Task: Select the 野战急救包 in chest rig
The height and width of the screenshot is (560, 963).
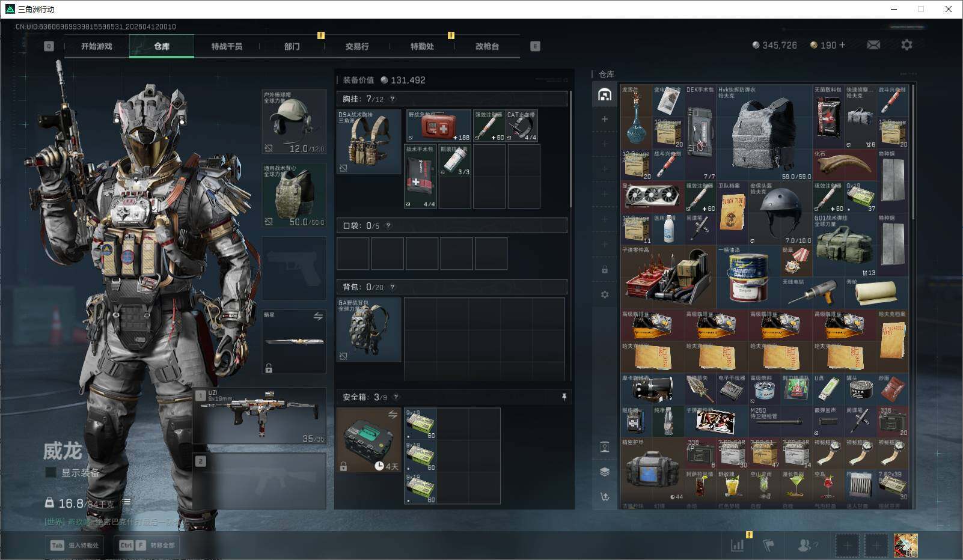Action: tap(439, 126)
